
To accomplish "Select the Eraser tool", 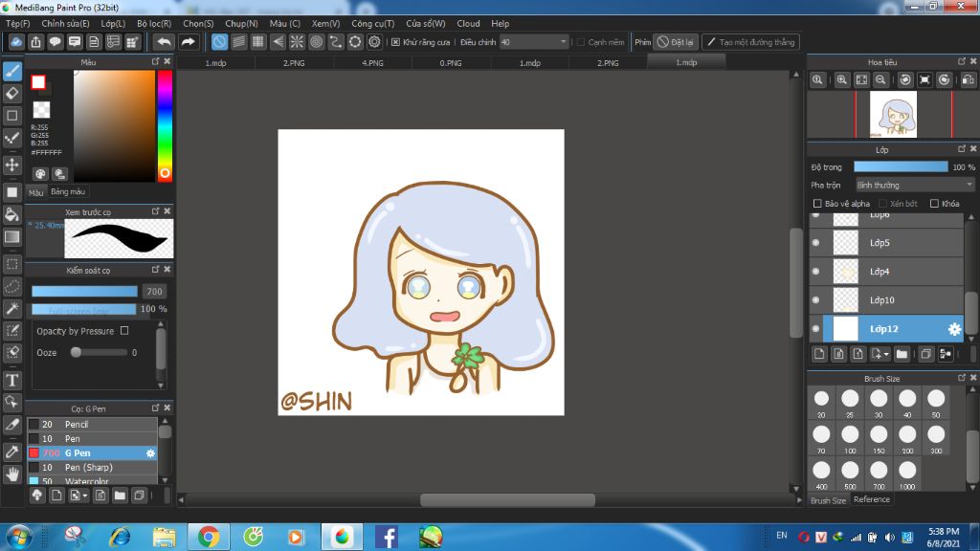I will 12,94.
